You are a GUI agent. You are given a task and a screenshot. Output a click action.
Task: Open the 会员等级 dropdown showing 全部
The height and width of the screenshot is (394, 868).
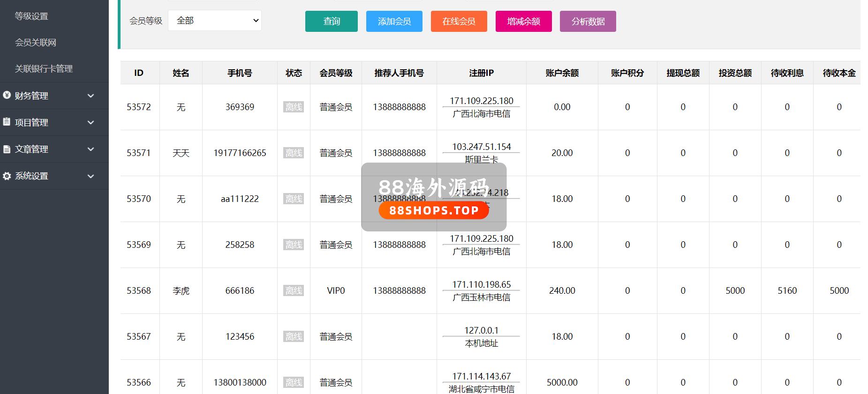[214, 21]
